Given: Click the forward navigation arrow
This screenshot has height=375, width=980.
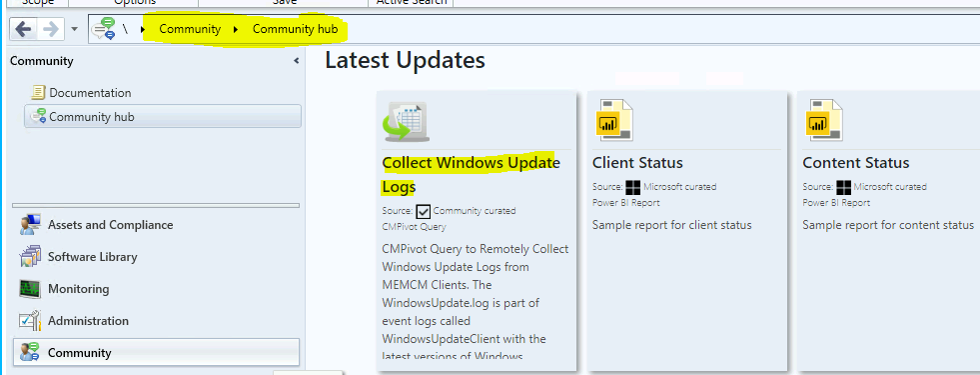Looking at the screenshot, I should coord(51,29).
